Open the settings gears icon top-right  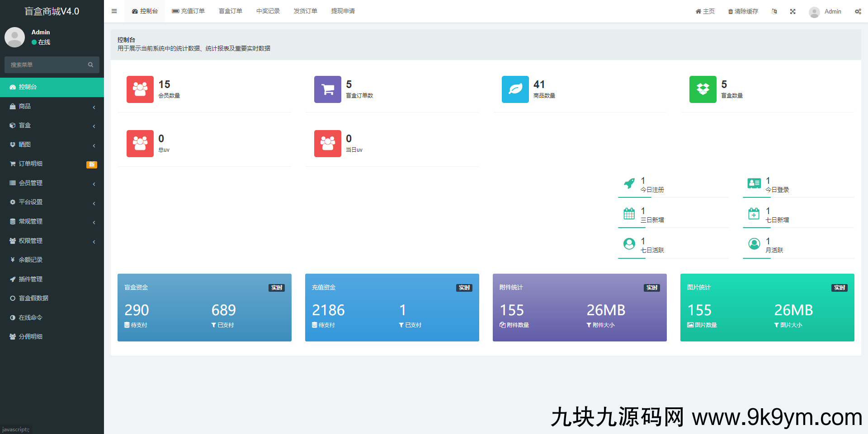click(858, 12)
